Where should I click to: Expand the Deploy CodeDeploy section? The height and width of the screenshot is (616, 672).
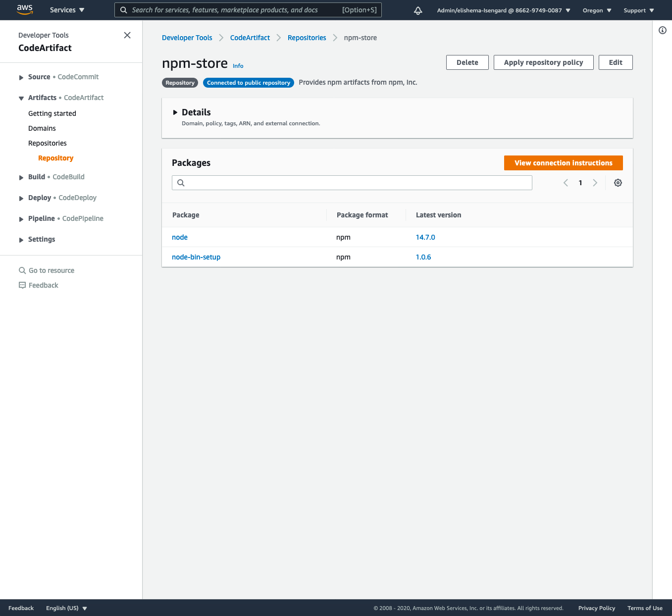click(21, 198)
